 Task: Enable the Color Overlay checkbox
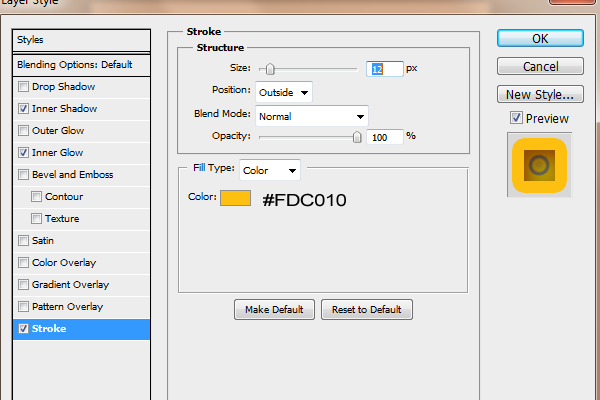23,263
